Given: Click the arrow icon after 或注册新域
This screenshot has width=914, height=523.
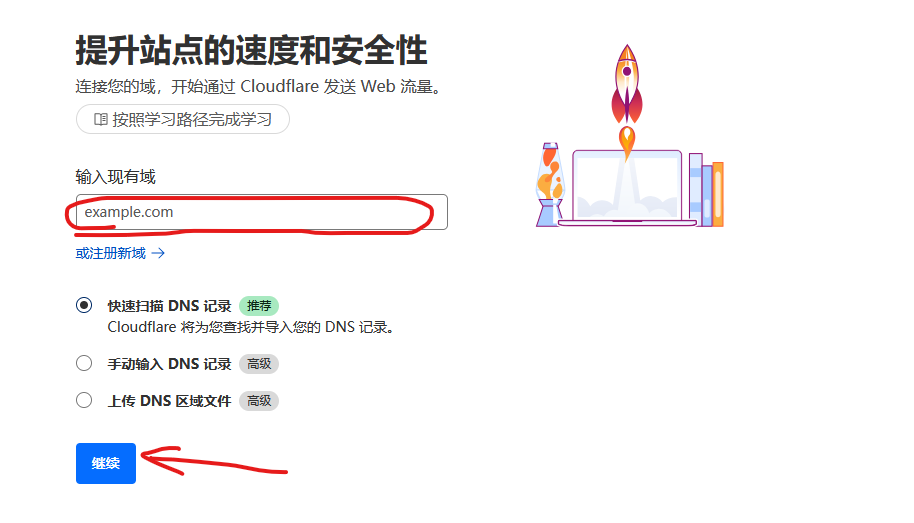Looking at the screenshot, I should [x=158, y=254].
